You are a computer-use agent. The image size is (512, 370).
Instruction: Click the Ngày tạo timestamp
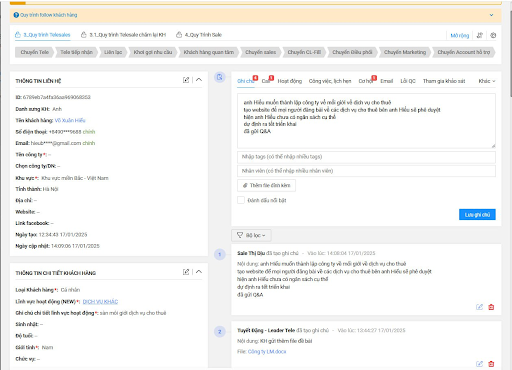click(x=63, y=235)
